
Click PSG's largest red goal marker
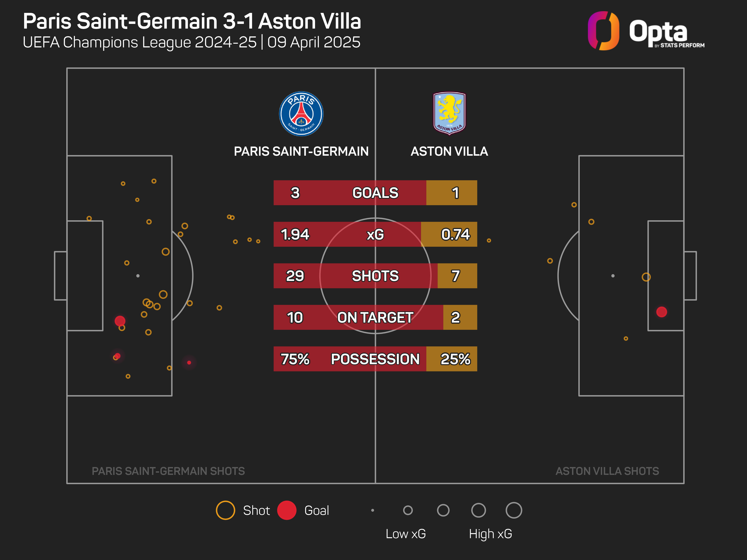coord(120,321)
